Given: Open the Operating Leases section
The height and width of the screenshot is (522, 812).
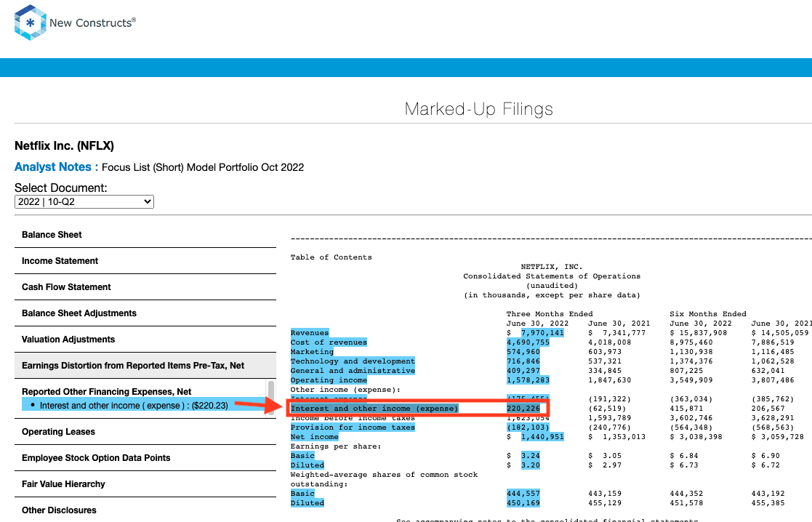Looking at the screenshot, I should point(145,432).
